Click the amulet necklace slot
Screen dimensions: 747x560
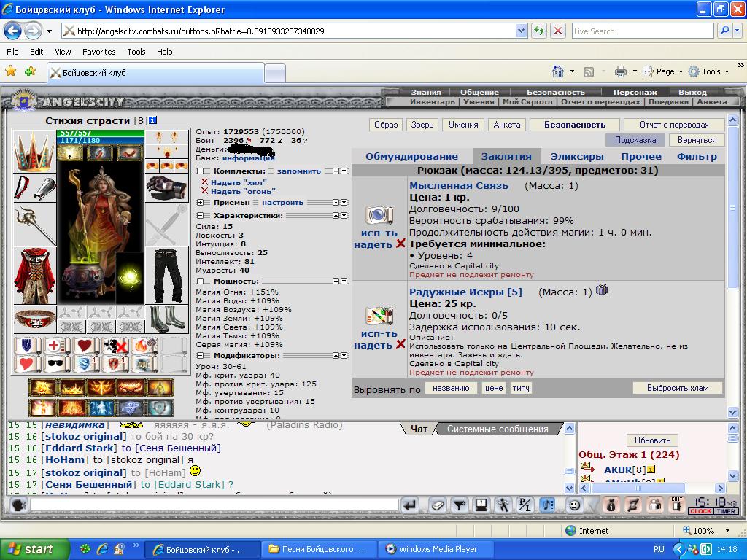click(x=167, y=152)
